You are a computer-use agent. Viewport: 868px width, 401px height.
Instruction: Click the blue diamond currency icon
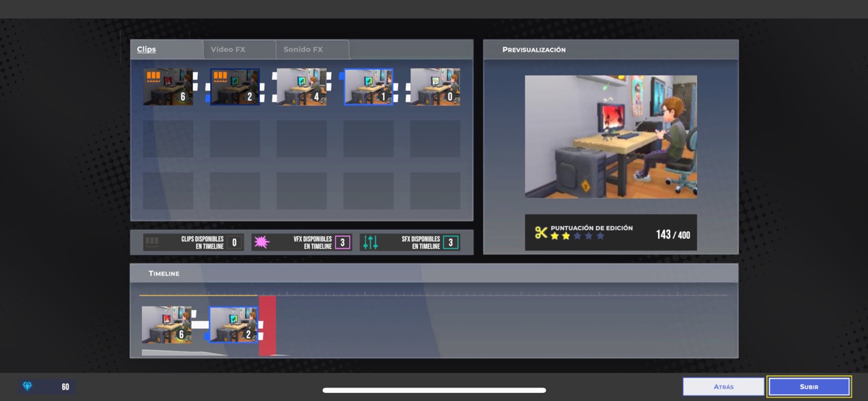28,386
